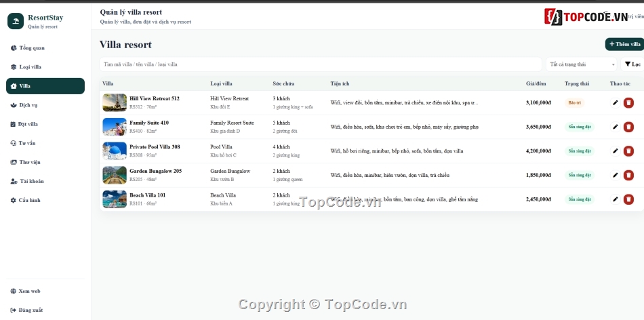Open the Đặt villa menu item
The image size is (644, 320).
(45, 124)
